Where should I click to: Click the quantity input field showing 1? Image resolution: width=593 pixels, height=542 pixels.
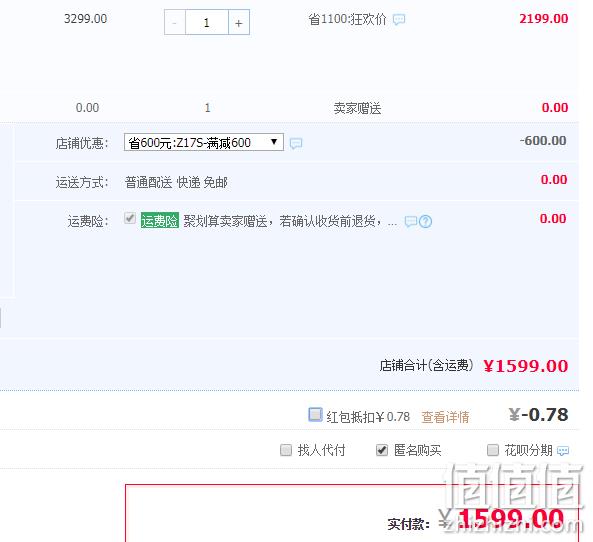[x=207, y=23]
